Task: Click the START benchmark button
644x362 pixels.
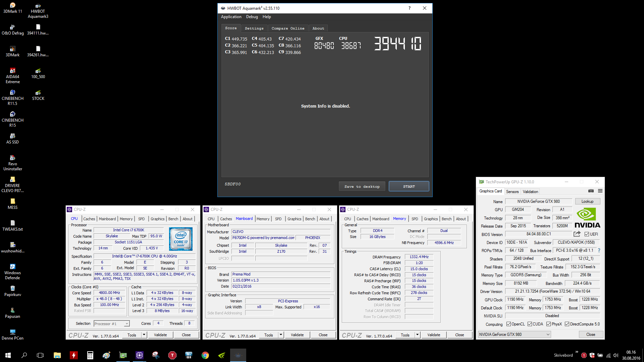Action: (409, 186)
